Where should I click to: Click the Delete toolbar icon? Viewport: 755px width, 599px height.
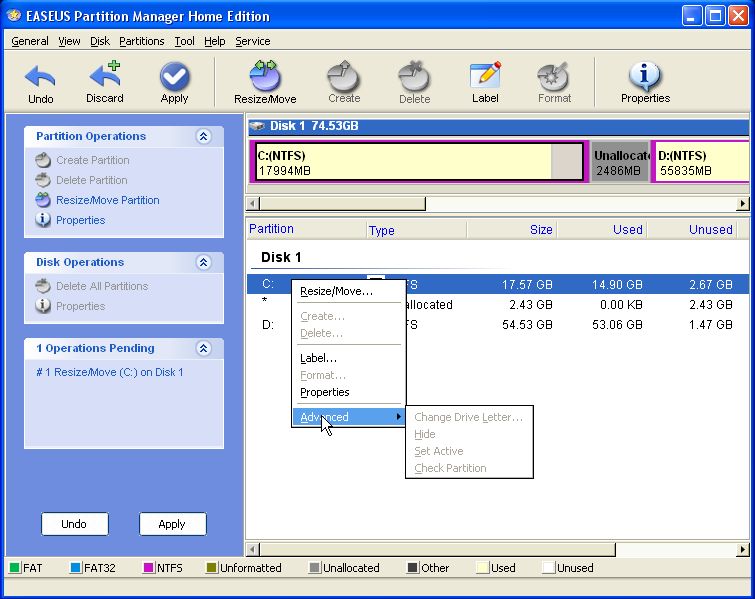click(415, 76)
